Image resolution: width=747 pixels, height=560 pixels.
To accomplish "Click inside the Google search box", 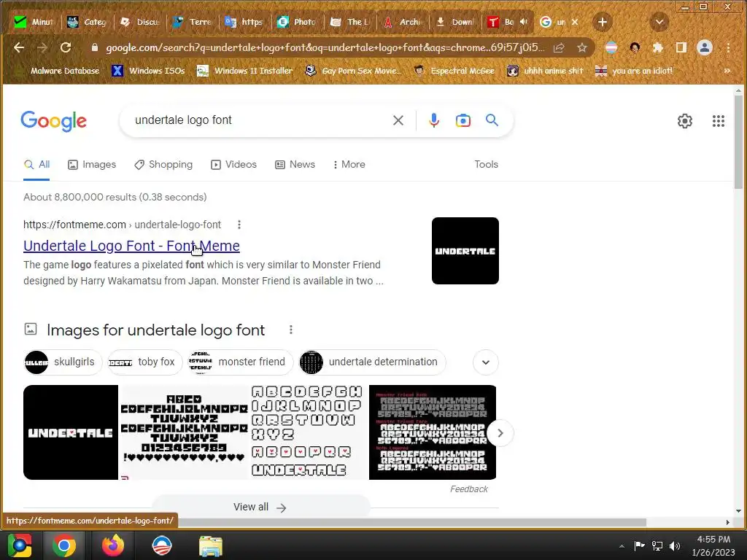I will coord(258,120).
